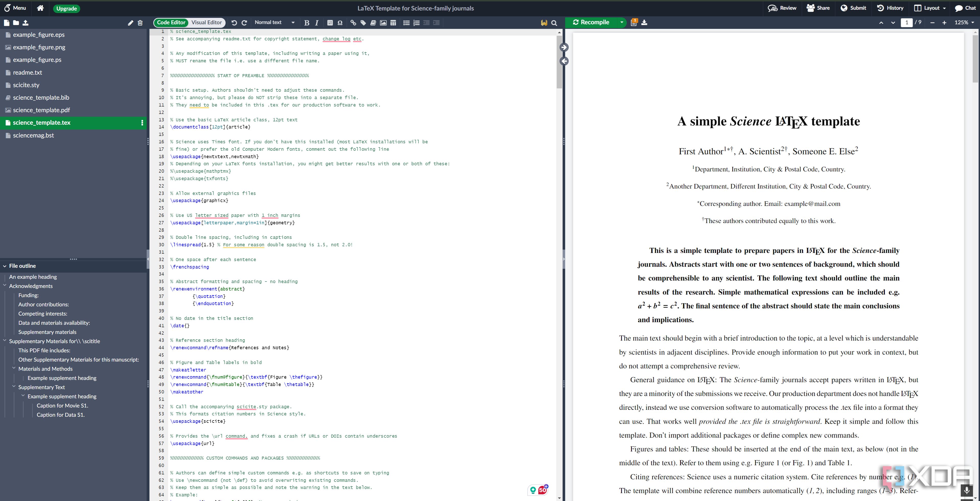The height and width of the screenshot is (501, 980).
Task: Collapse the Acknowledgments outline section
Action: point(5,286)
